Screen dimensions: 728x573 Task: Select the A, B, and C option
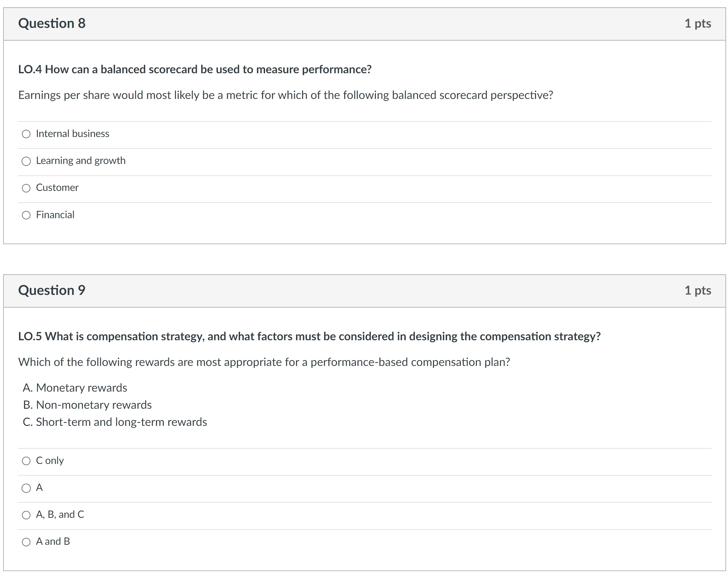click(x=26, y=515)
